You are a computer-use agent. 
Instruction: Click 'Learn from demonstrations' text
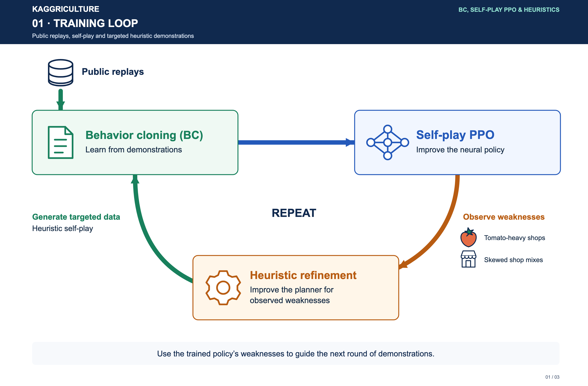[134, 150]
